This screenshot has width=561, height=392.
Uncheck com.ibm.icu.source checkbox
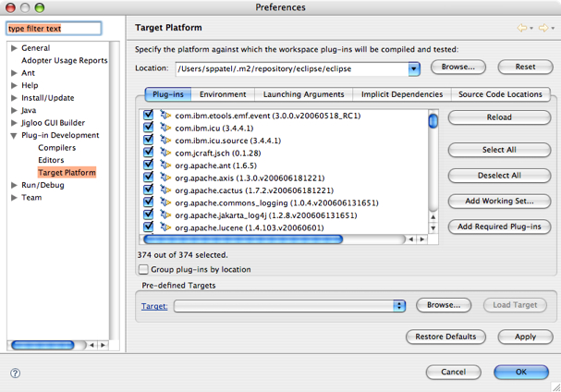coord(148,140)
